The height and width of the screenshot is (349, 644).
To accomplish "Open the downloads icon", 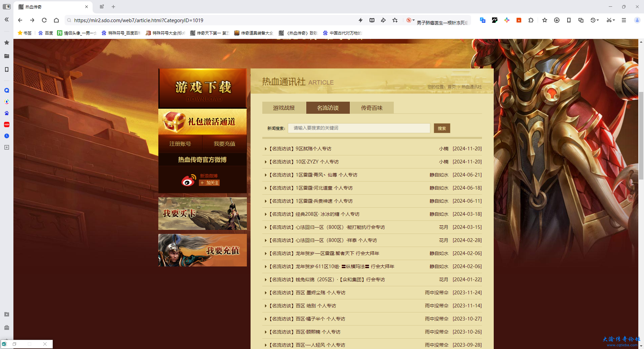I will pyautogui.click(x=557, y=20).
